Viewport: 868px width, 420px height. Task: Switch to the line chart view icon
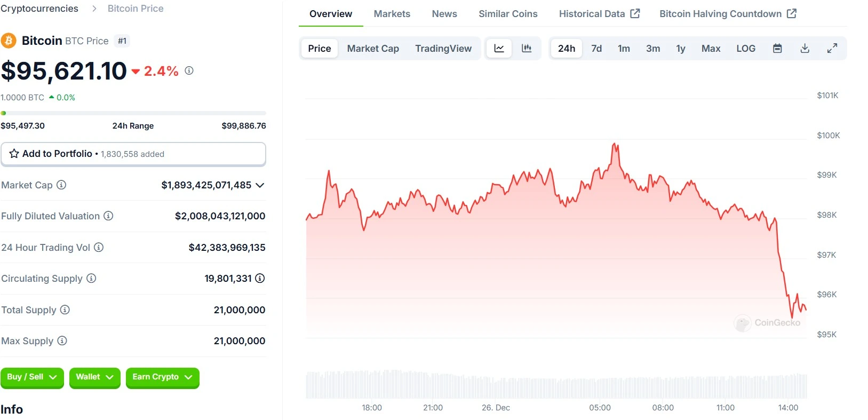[x=499, y=49]
